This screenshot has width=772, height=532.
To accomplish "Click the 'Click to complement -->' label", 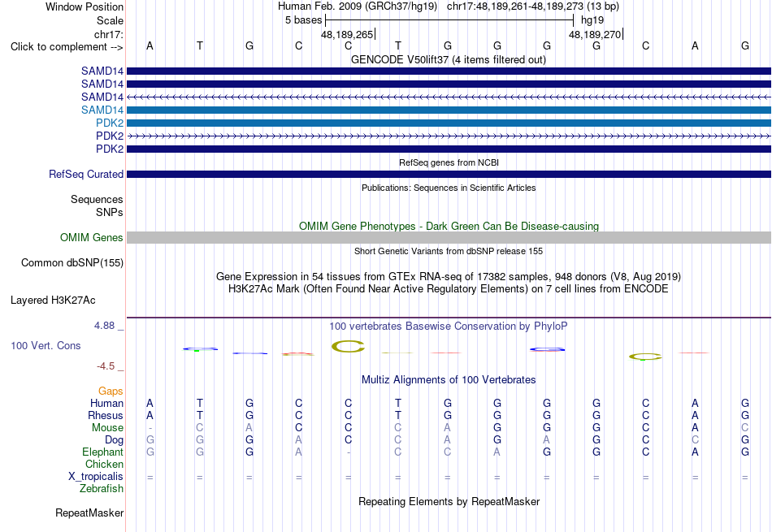I will pos(67,47).
